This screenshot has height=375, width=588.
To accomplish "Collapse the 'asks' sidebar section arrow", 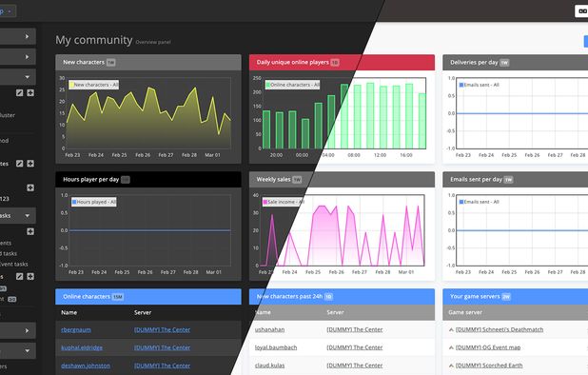I will 27,216.
